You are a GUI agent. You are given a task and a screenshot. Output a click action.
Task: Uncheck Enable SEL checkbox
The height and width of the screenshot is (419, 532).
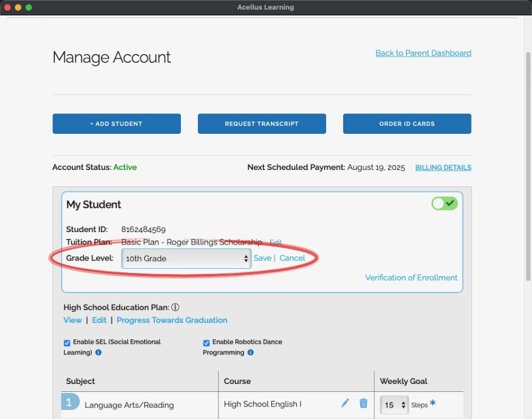(x=67, y=342)
